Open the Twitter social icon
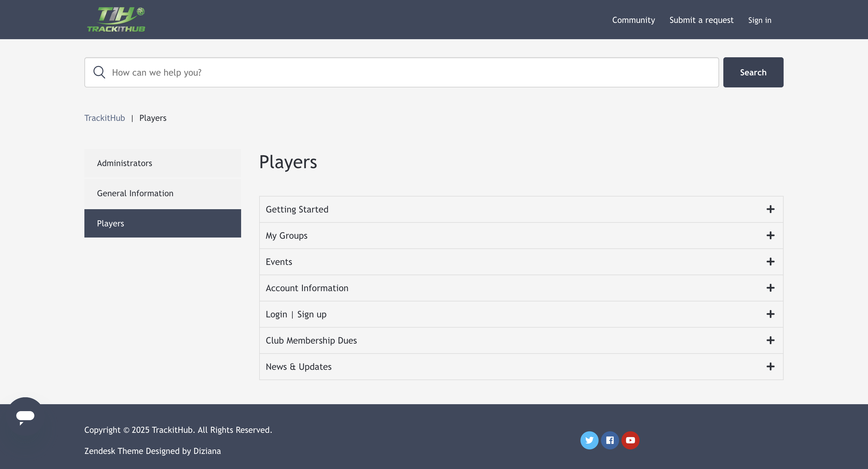Image resolution: width=868 pixels, height=469 pixels. point(589,440)
